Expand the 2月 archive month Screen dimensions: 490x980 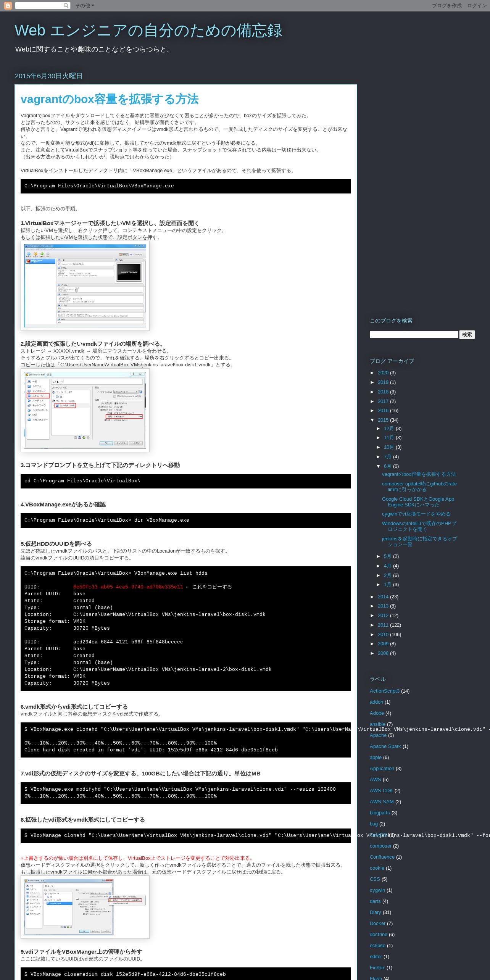379,575
